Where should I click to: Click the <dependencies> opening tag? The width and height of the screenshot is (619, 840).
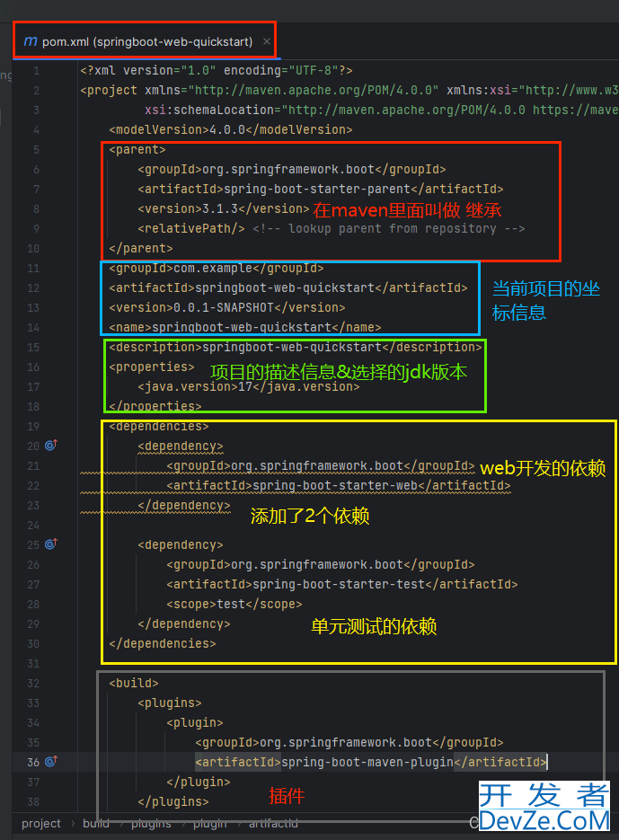pos(159,427)
